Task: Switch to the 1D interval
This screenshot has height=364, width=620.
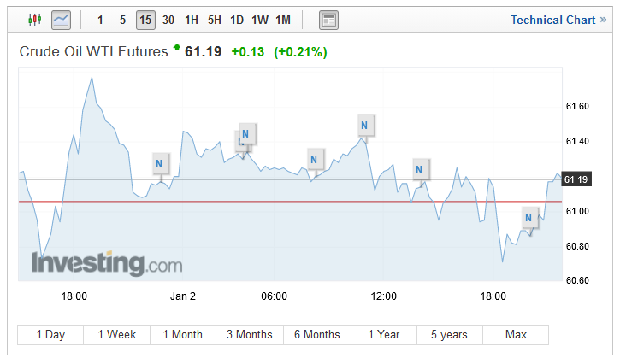Action: (237, 20)
